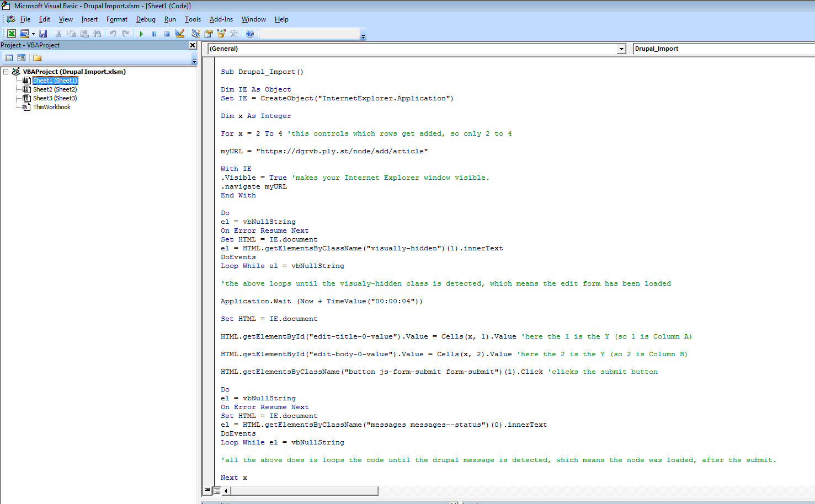Open the Edit menu

tap(45, 19)
